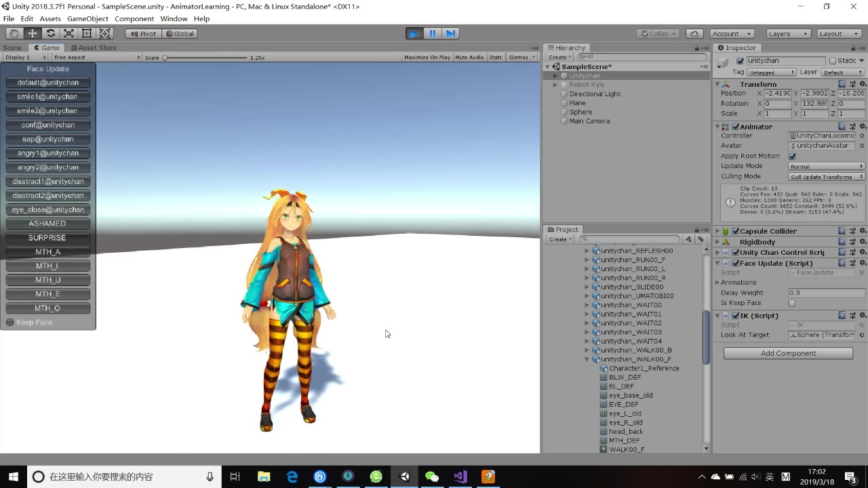Open the GameObject menu
This screenshot has height=488, width=868.
[87, 18]
